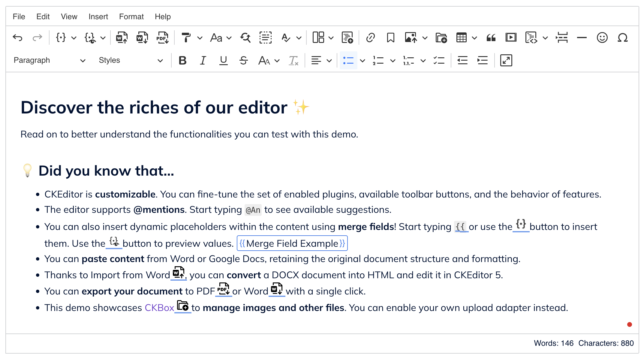
Task: Follow the CKBox link in document
Action: click(x=159, y=308)
